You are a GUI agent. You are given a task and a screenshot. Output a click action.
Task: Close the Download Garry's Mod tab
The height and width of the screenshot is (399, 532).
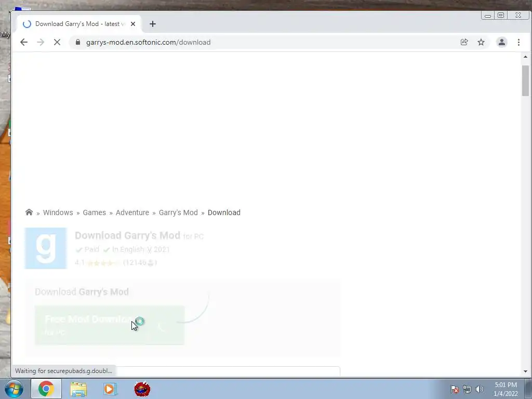click(x=133, y=24)
